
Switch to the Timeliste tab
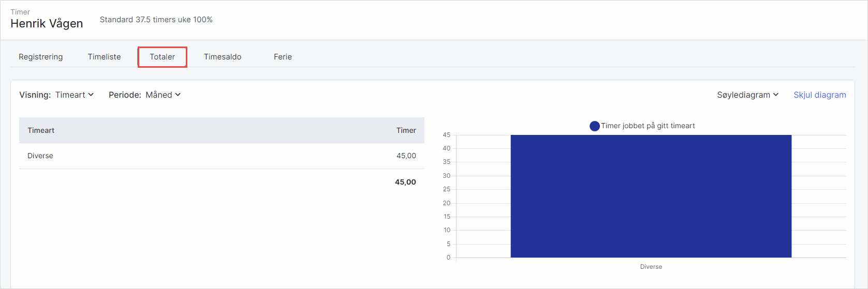[104, 57]
